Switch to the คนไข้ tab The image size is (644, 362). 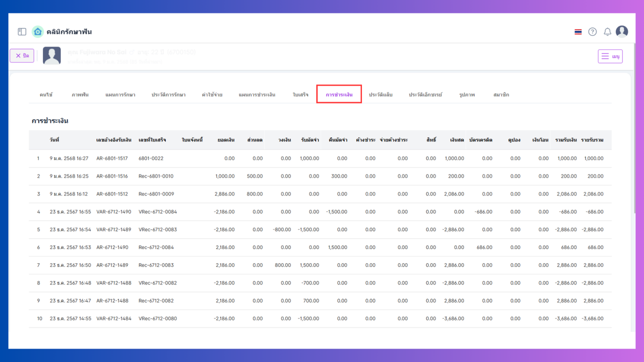[x=46, y=95]
